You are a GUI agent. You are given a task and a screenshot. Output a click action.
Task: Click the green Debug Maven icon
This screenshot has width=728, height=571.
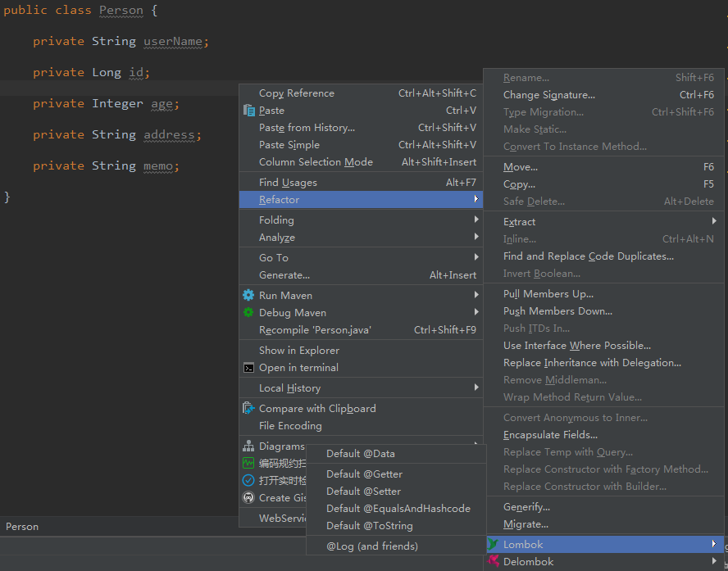click(x=248, y=313)
